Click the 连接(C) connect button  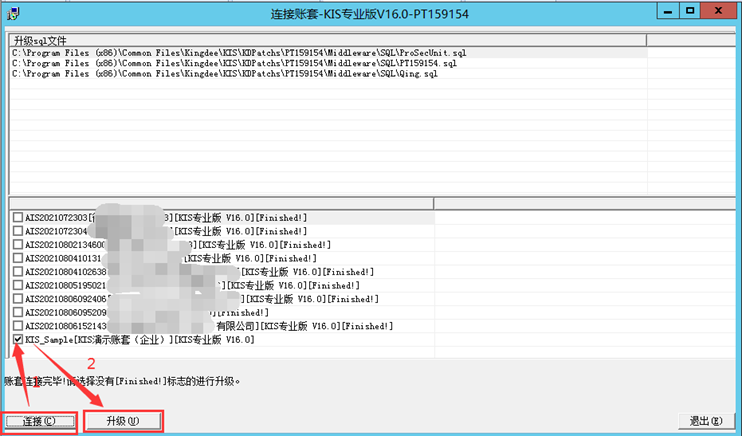coord(39,421)
